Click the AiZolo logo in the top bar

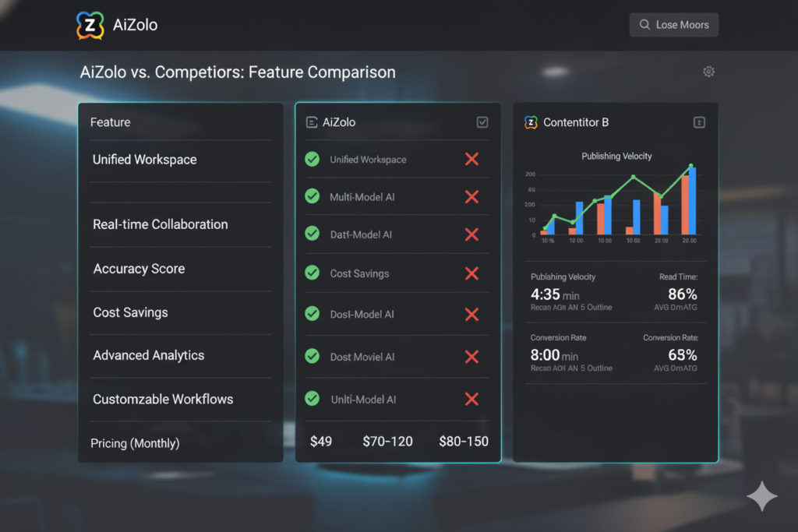(x=92, y=24)
